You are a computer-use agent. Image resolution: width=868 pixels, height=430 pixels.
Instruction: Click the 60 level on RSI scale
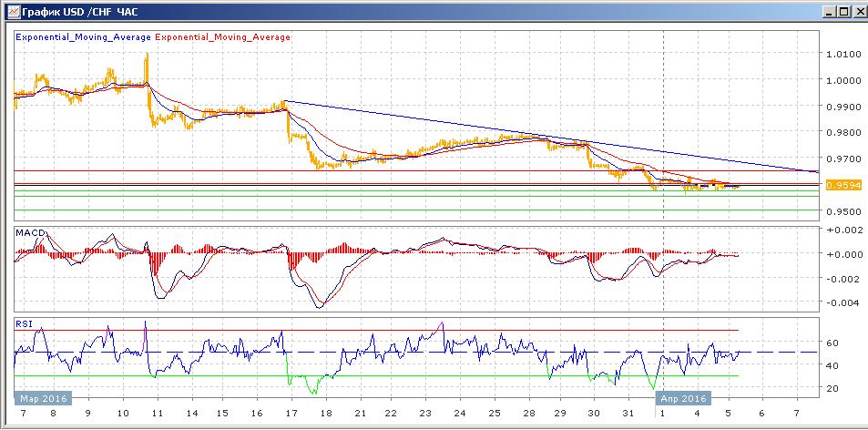tap(832, 343)
